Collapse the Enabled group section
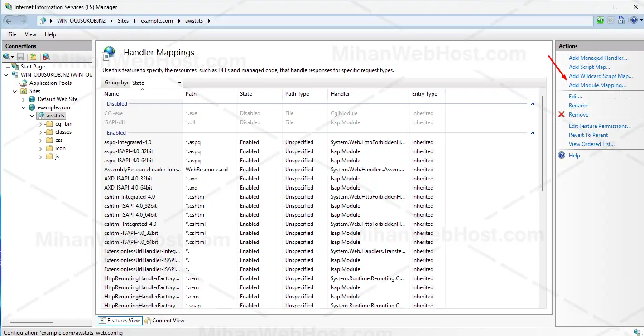This screenshot has width=644, height=336. tap(533, 133)
